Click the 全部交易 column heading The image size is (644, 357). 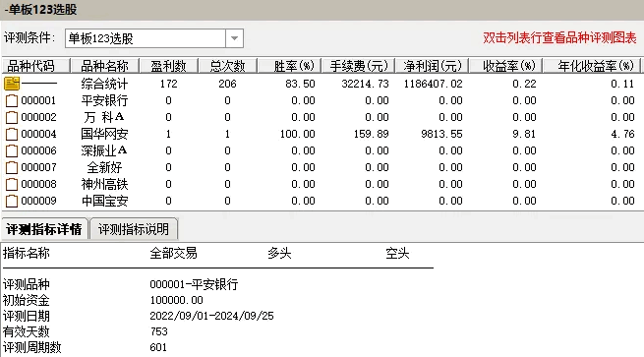[x=173, y=254]
